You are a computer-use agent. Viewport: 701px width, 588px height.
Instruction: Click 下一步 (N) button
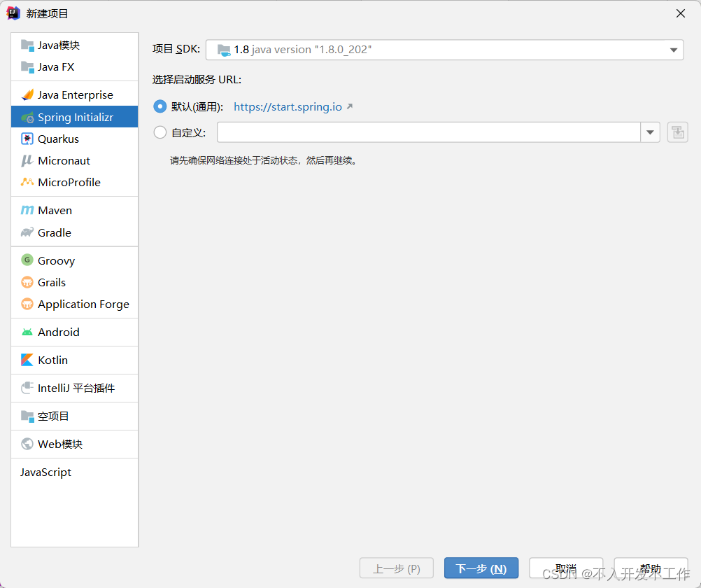coord(481,568)
